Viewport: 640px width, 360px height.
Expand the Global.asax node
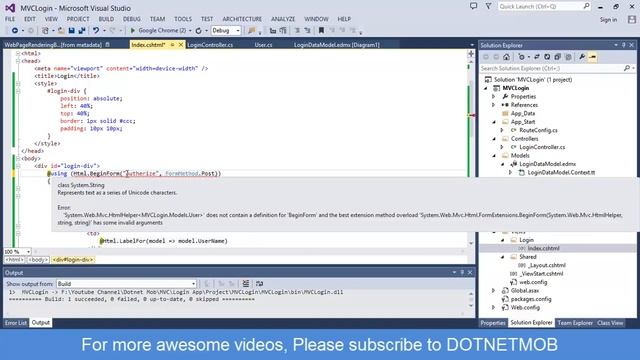pyautogui.click(x=494, y=291)
